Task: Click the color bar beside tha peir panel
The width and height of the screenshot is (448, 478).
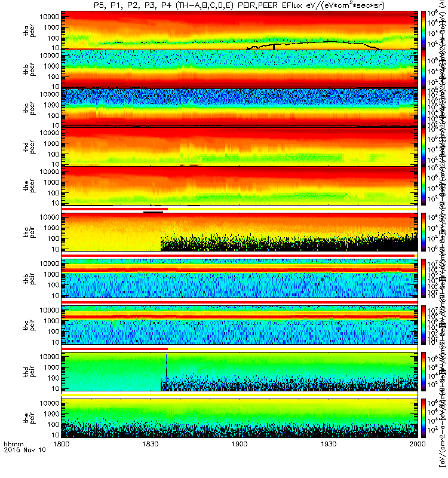Action: tap(424, 232)
